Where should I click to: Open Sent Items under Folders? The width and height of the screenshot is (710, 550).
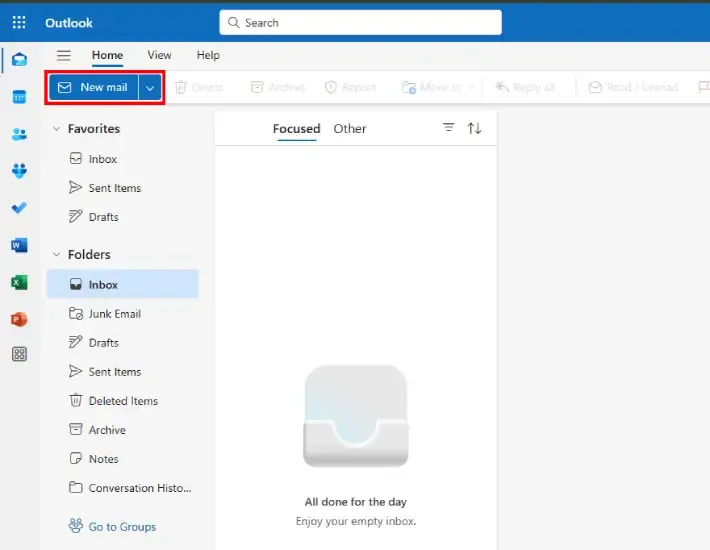point(122,372)
